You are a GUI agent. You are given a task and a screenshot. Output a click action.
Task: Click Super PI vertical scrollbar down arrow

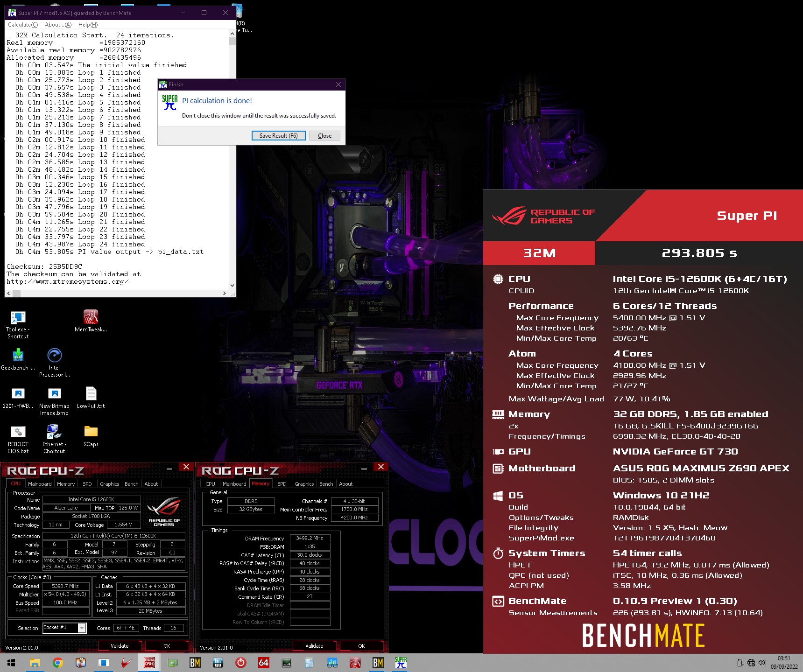[232, 286]
